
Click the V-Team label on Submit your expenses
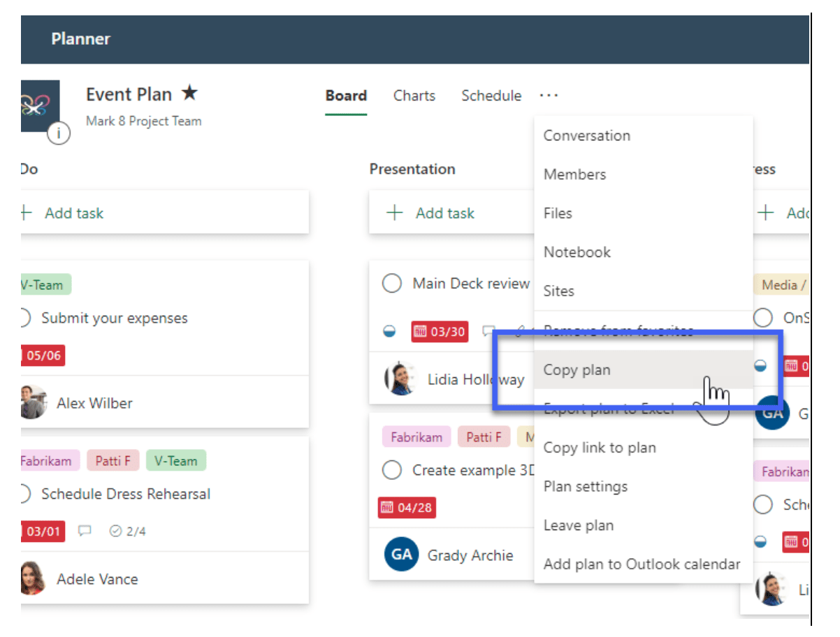tap(45, 284)
